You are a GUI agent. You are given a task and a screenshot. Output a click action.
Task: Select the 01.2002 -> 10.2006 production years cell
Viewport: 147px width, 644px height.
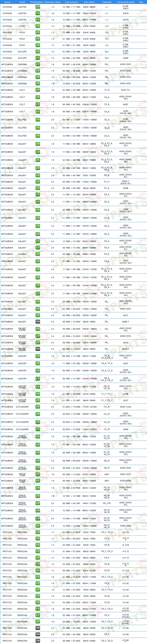click(x=71, y=407)
